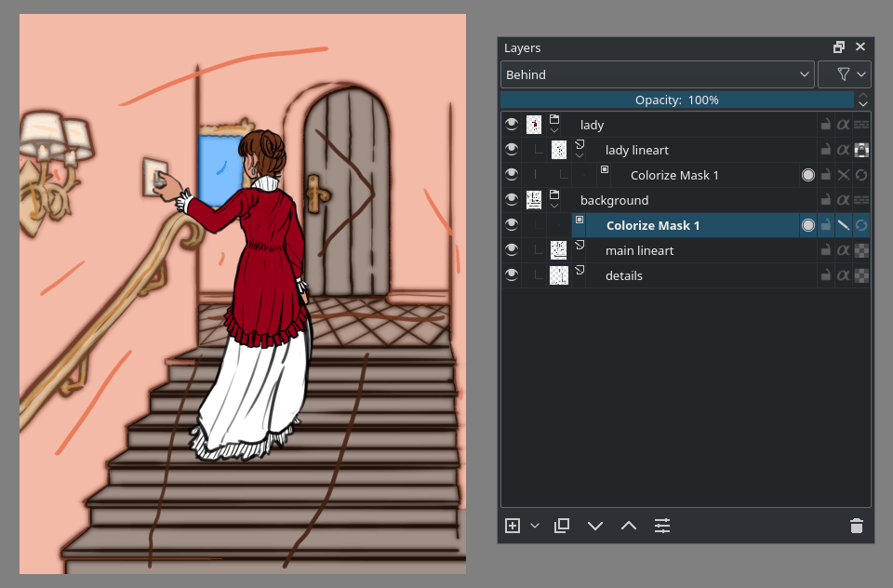This screenshot has width=893, height=588.
Task: Open layer properties from the bottom toolbar
Action: tap(662, 526)
